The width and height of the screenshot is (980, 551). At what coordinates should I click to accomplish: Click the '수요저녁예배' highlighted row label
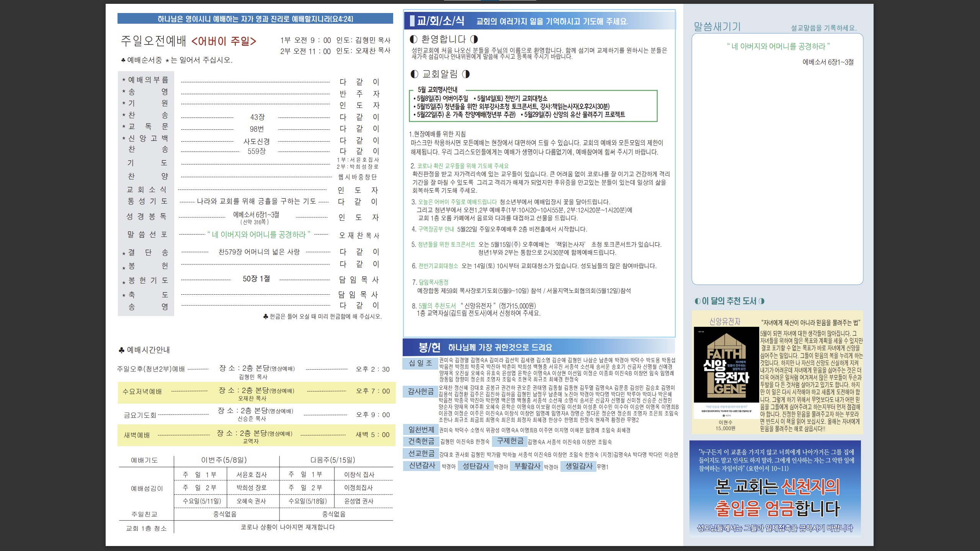click(142, 391)
